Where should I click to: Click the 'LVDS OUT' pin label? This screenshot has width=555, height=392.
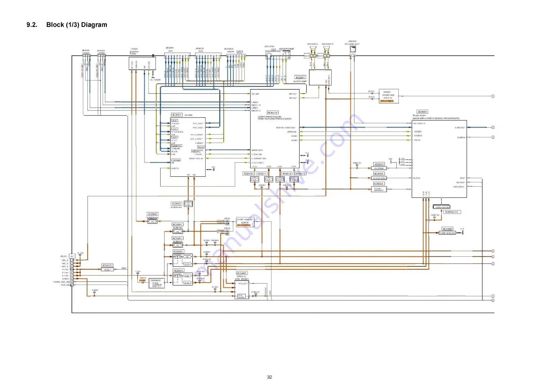(460, 128)
